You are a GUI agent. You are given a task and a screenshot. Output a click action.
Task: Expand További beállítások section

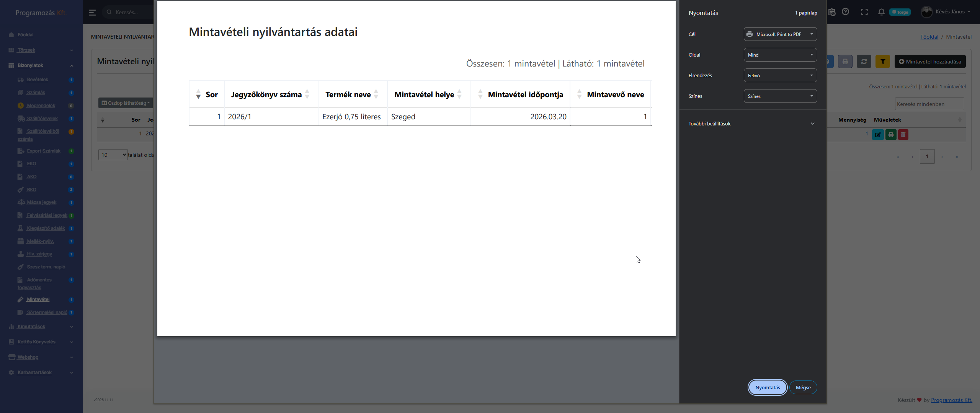751,124
